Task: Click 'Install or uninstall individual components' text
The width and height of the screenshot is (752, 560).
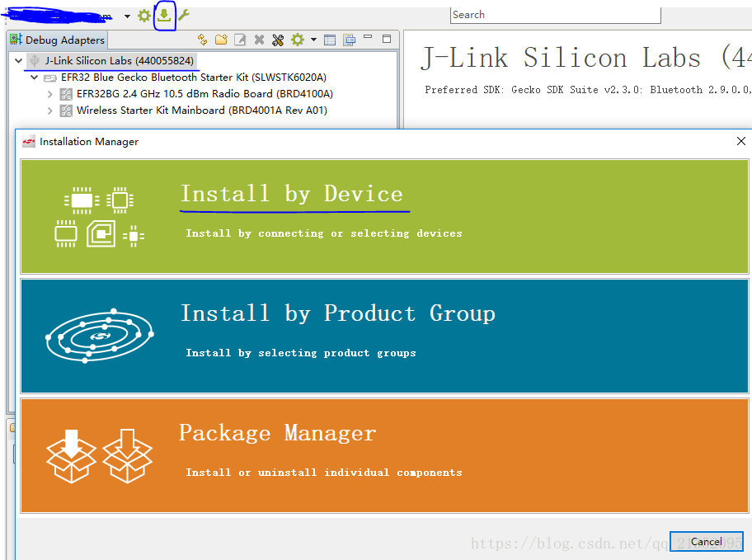Action: point(324,473)
